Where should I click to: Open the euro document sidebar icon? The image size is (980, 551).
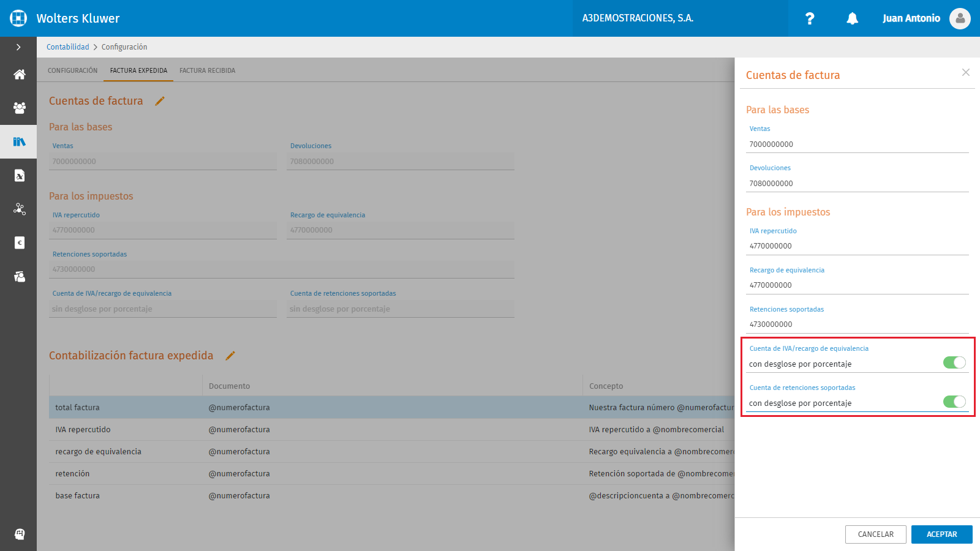tap(20, 243)
